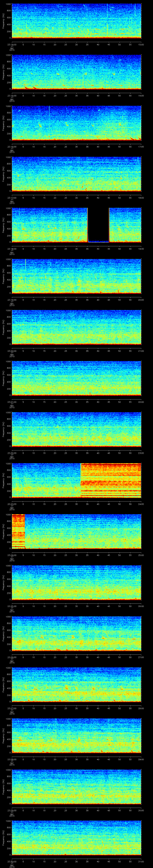Viewport: 153px width, 868px height.
Task: Click the red noise block at the start of the 23:24:00 spectrogram
Action: [x=18, y=532]
